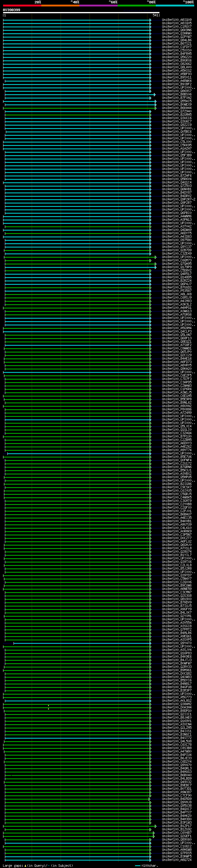Select label UniRef100_Q56Z20
This screenshot has width=197, height=868.
click(x=177, y=57)
